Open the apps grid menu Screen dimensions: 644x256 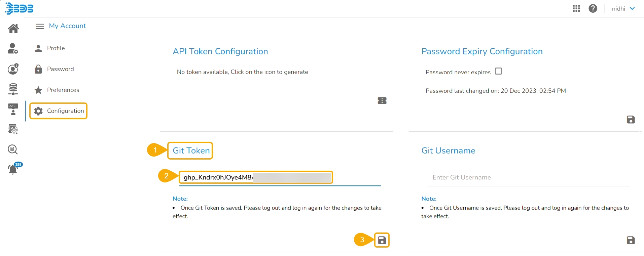(x=576, y=8)
